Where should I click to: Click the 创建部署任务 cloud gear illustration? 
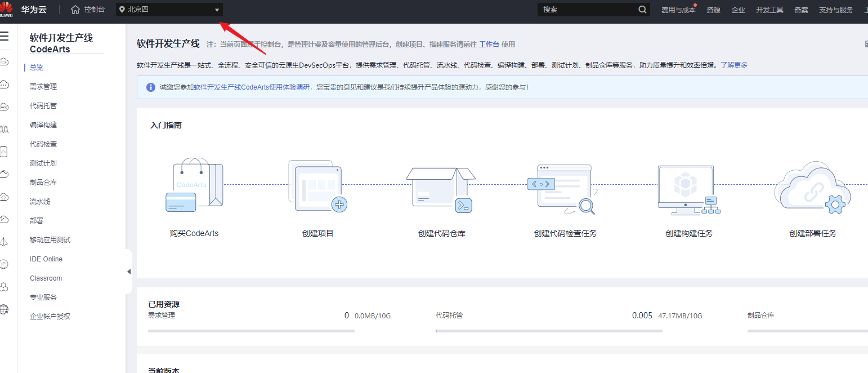pos(812,187)
